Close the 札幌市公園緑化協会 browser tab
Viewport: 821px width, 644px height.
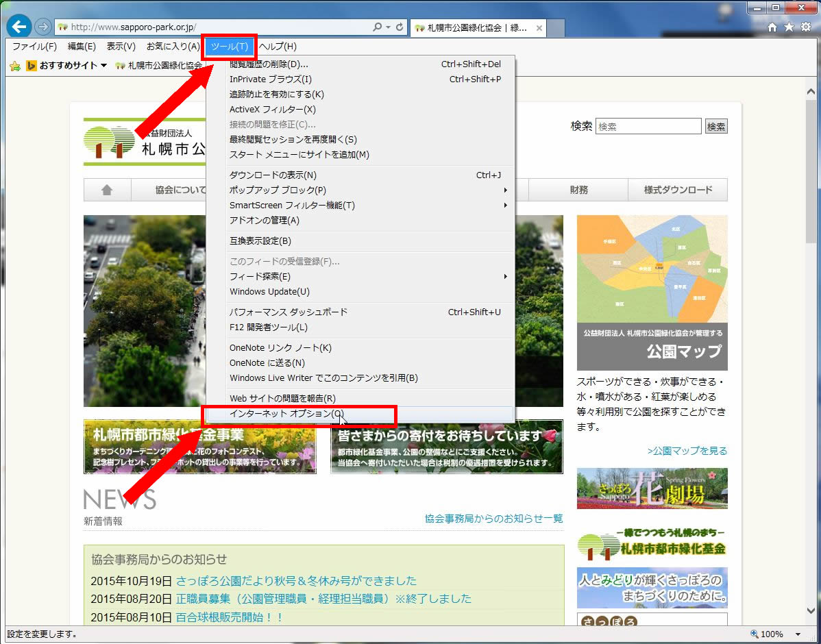coord(539,28)
